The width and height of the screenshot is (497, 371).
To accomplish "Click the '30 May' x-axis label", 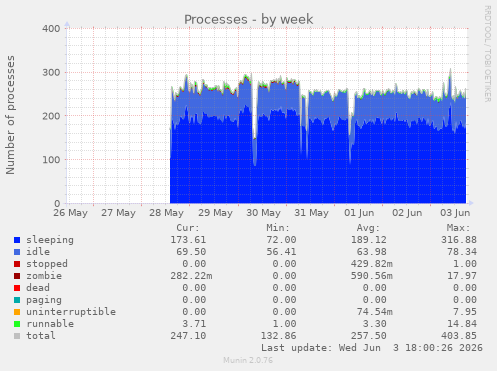I will click(263, 213).
